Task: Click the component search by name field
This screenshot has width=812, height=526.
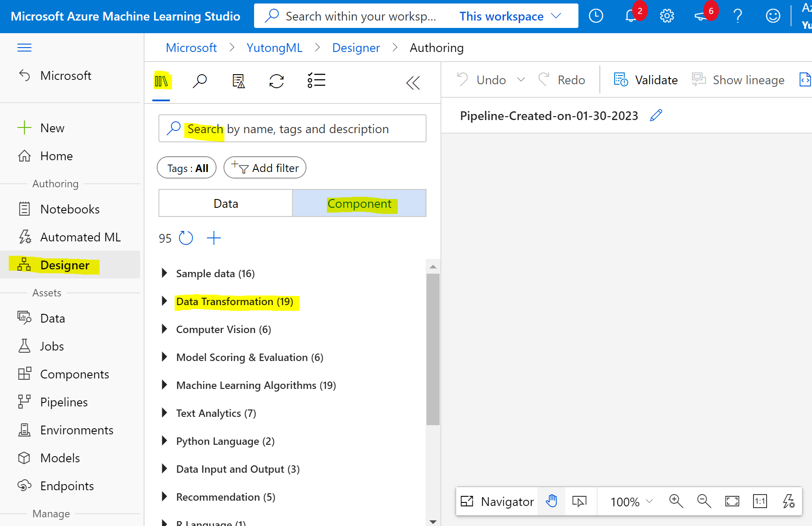Action: (x=292, y=128)
